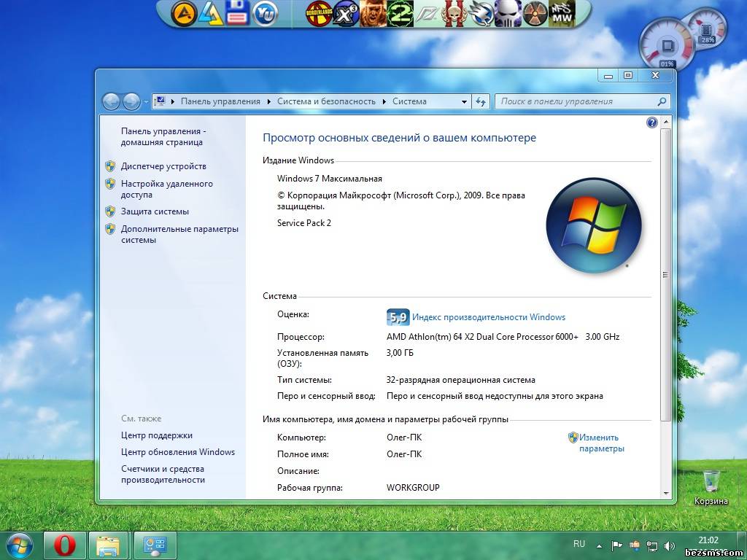
Task: Open "Диспетчер устройств" in the sidebar
Action: (x=163, y=166)
